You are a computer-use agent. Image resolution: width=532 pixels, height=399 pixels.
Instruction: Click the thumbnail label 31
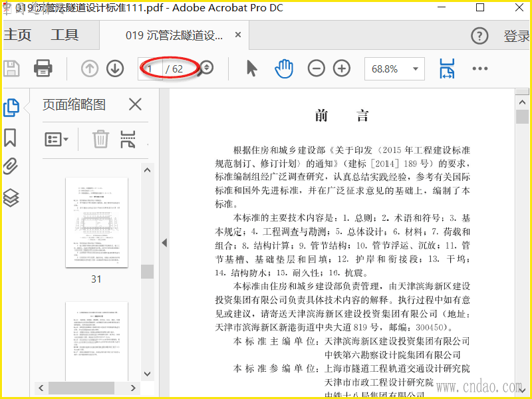pyautogui.click(x=96, y=279)
